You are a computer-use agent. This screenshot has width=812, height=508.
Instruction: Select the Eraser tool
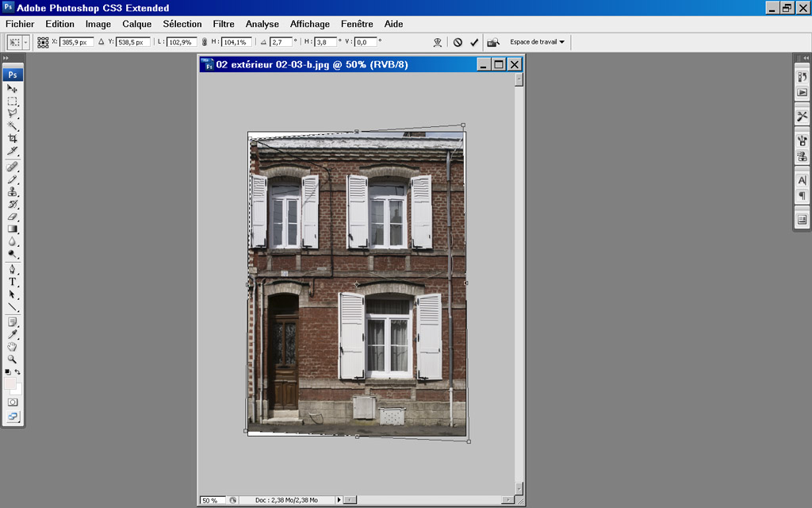pyautogui.click(x=13, y=217)
